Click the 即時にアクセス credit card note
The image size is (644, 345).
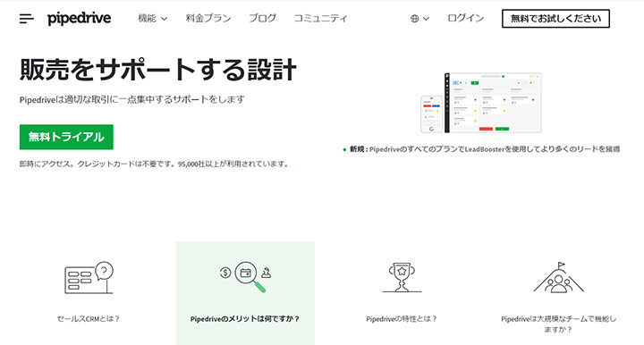click(x=155, y=164)
